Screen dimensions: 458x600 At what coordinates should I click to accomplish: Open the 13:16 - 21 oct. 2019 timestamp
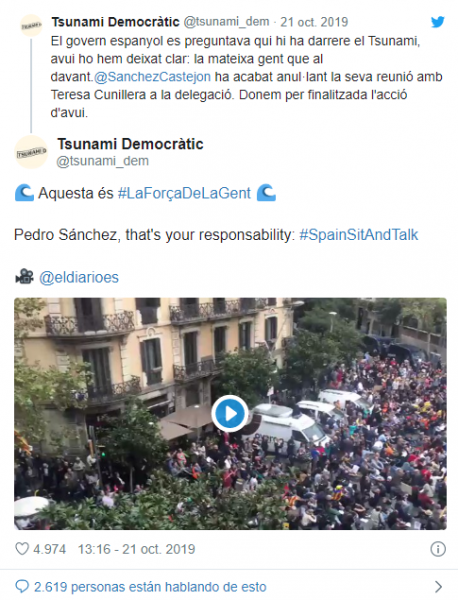pyautogui.click(x=137, y=549)
